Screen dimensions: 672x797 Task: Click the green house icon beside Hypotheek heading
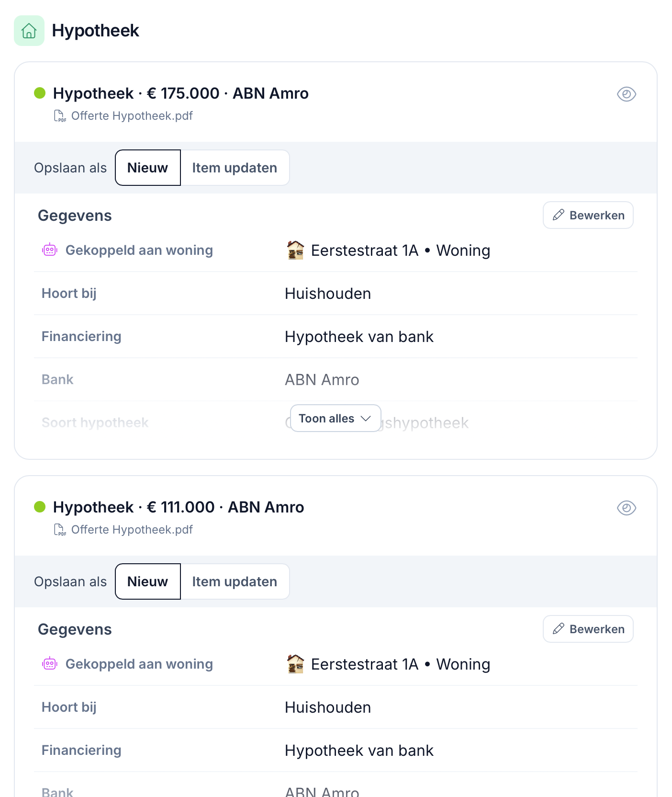(x=29, y=31)
